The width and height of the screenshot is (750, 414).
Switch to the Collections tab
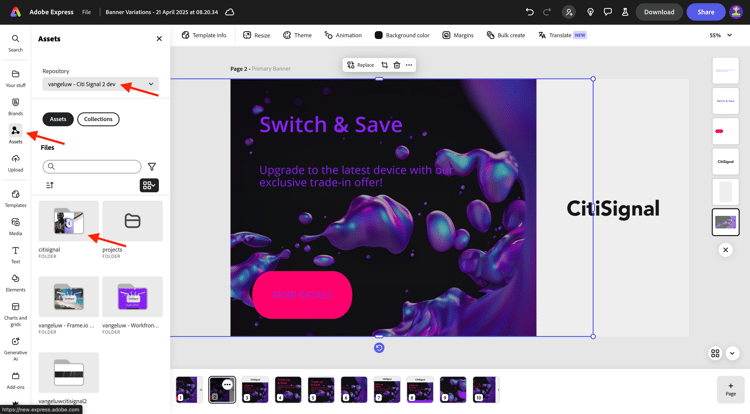(x=98, y=119)
